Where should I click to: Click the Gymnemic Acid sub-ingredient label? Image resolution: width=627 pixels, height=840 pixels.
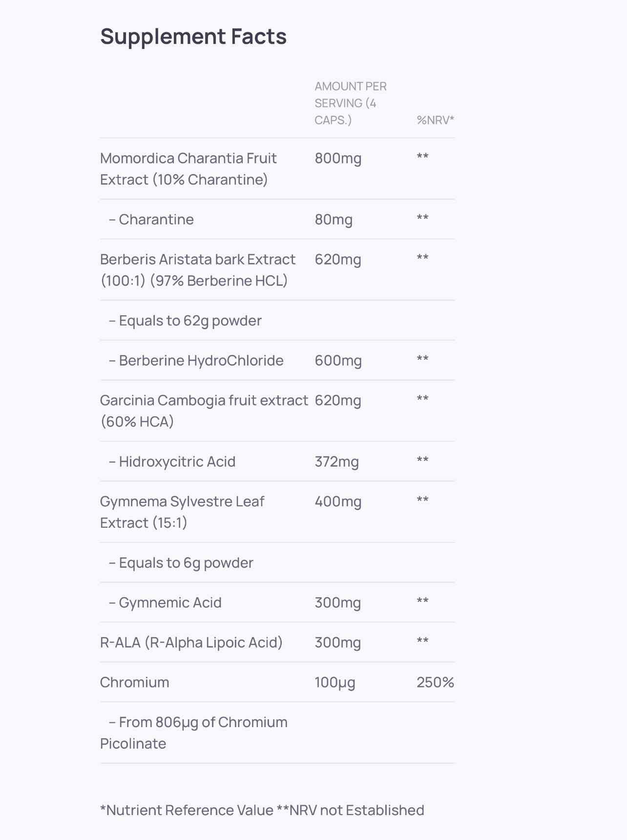165,603
